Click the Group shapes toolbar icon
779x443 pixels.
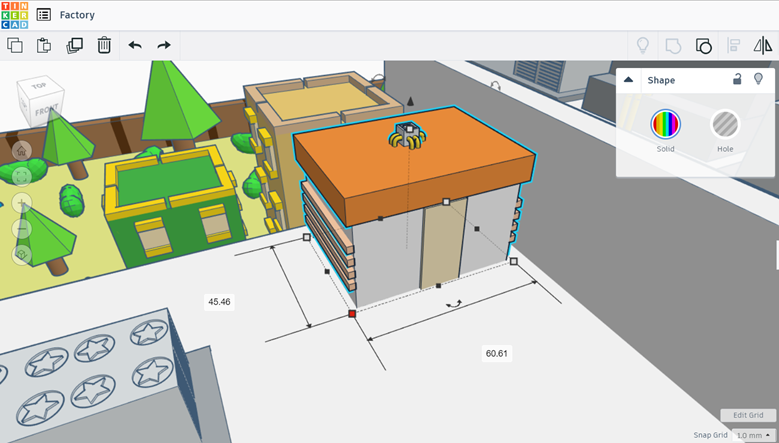673,46
